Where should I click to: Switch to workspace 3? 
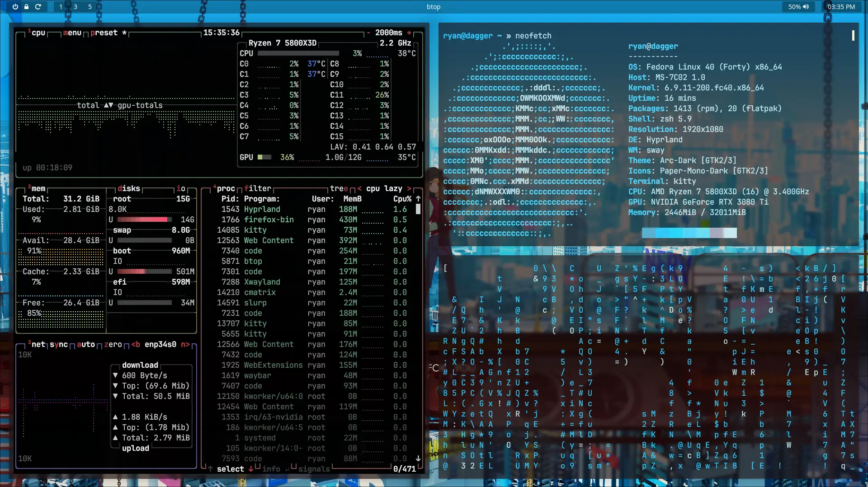pos(75,7)
